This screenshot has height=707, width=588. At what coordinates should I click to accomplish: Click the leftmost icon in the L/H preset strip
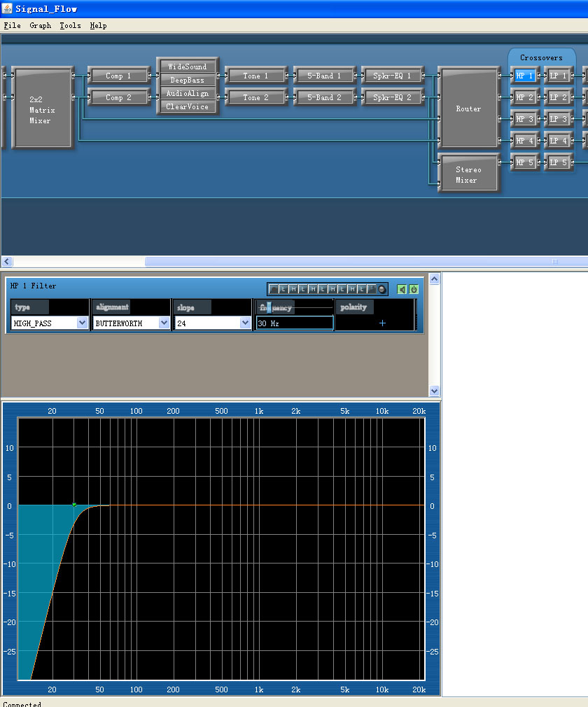tap(273, 290)
